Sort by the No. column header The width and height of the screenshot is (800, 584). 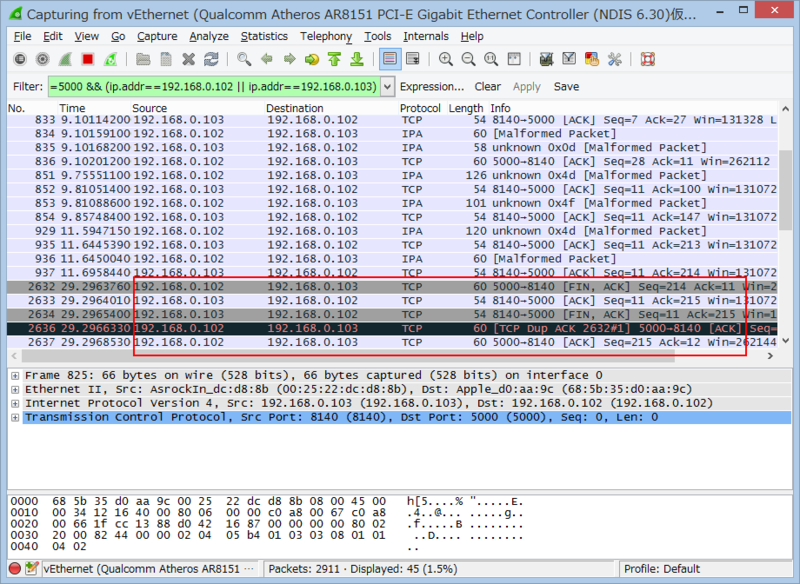[x=31, y=108]
